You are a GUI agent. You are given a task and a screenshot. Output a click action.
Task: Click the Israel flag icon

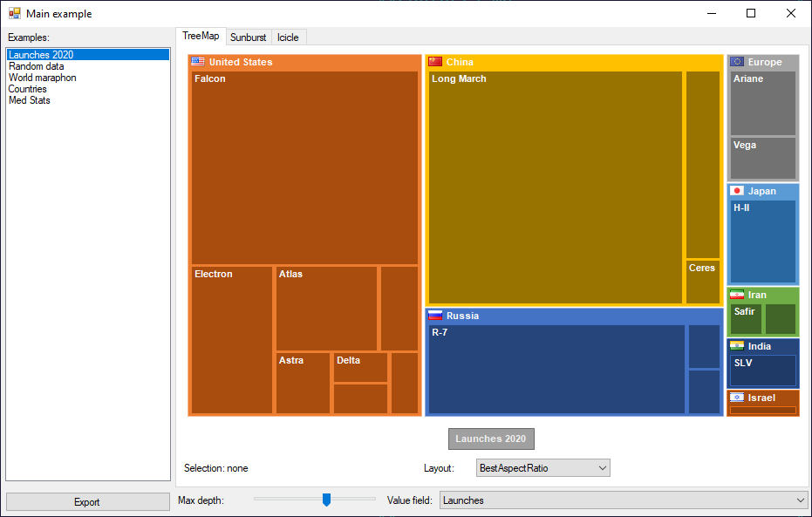(735, 398)
